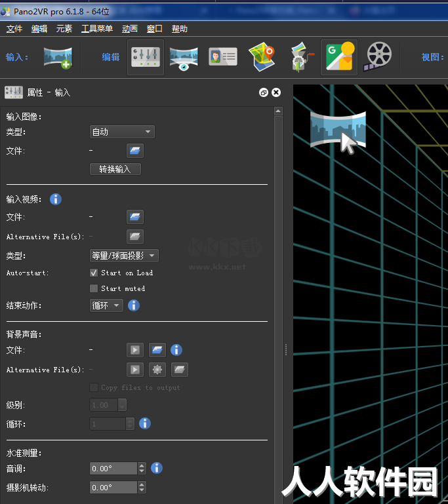Toggle Start on Load checkbox

click(94, 273)
